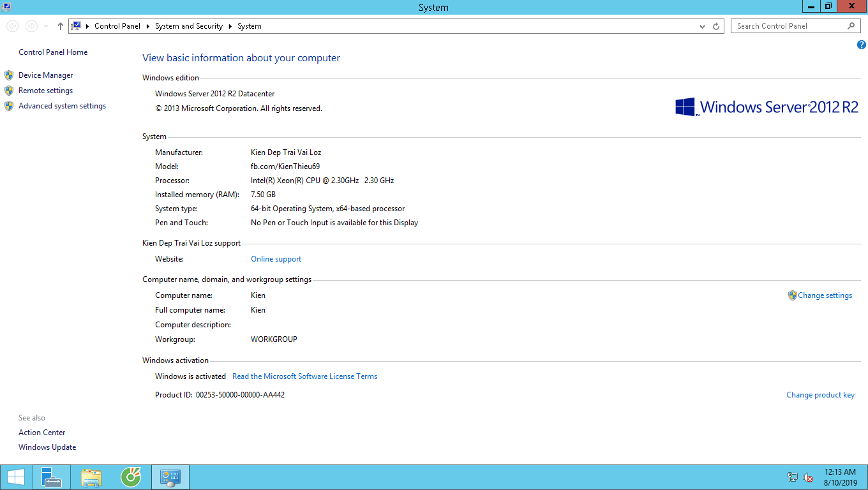This screenshot has height=490, width=868.
Task: Open the taskbar clock showing 12:13 AM
Action: coord(840,477)
